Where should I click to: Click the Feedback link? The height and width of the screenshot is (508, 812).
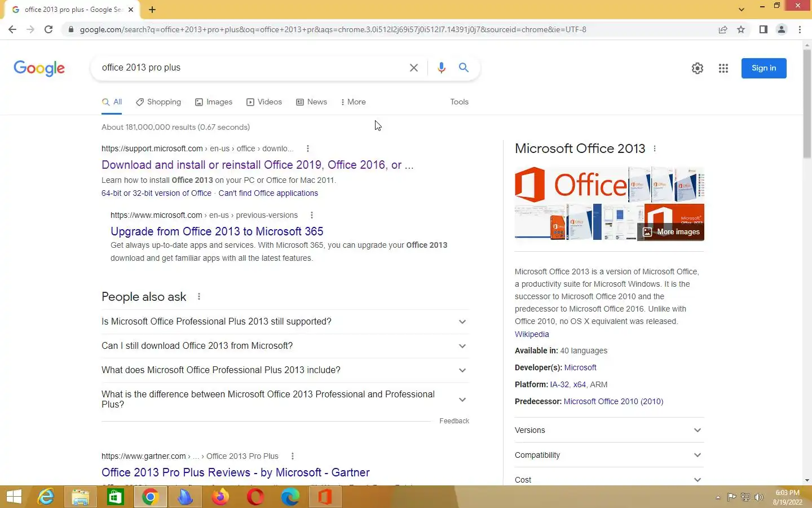[454, 421]
